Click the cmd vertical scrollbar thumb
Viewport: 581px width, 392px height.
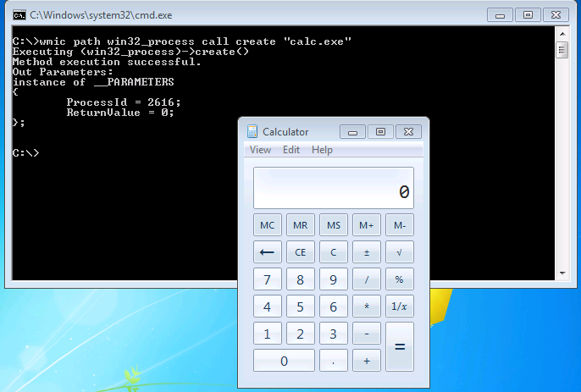[x=562, y=50]
